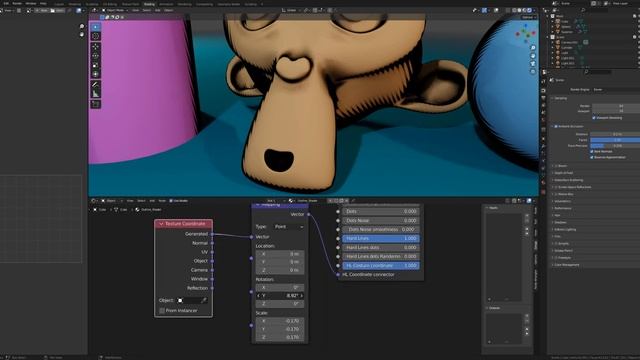640x360 pixels.
Task: Select the Add Cube tool in viewport toolbar
Action: [96, 104]
